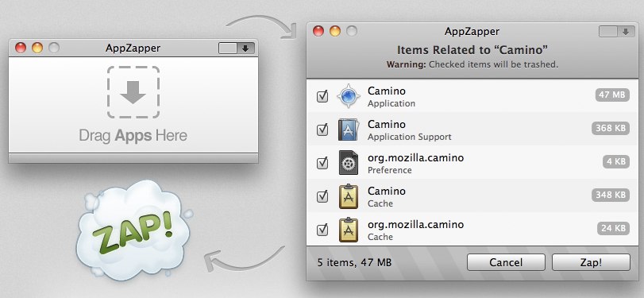Uncheck the org.mozilla.camino Preference checkbox
644x298 pixels.
[x=322, y=163]
